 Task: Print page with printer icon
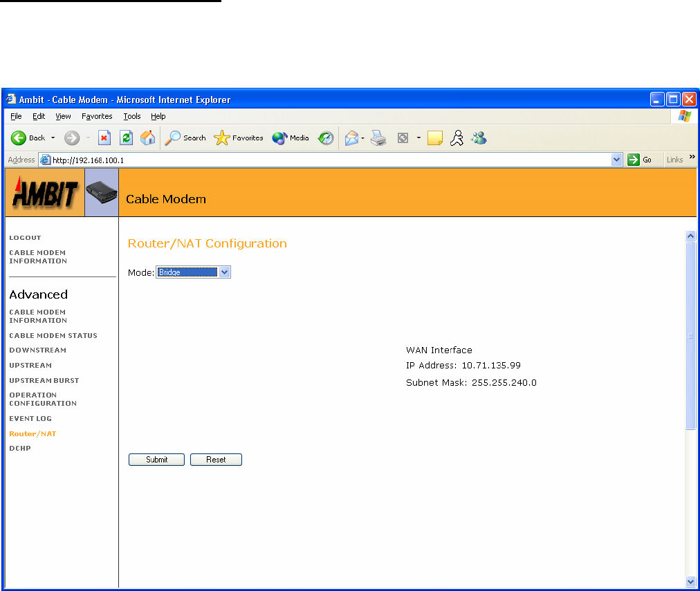(378, 138)
